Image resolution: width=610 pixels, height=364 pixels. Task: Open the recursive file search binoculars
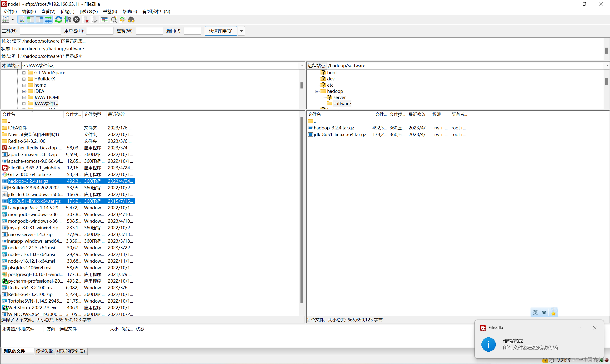pyautogui.click(x=131, y=20)
